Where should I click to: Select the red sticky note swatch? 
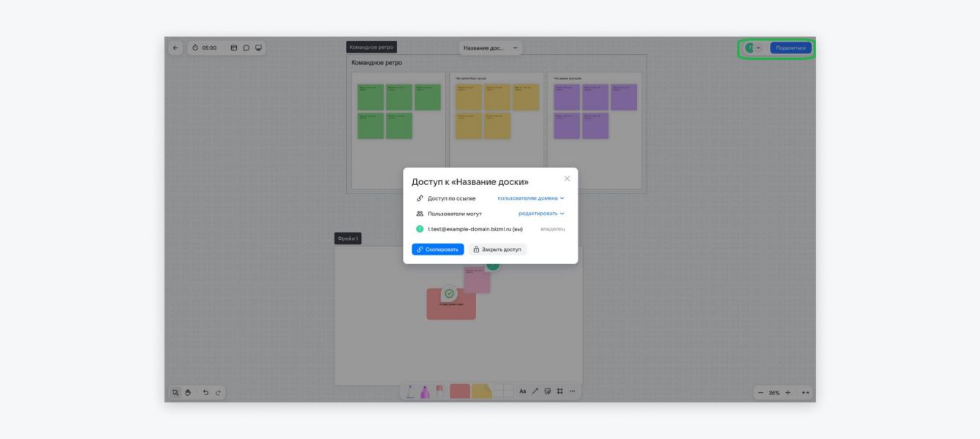(459, 391)
